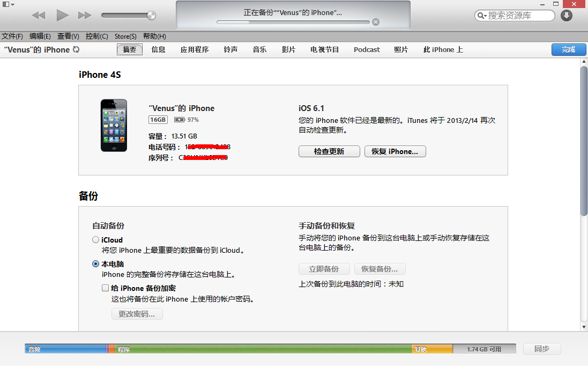Click the iOS 6.1 version heading
Screen dimensions: 588x366
(311, 108)
